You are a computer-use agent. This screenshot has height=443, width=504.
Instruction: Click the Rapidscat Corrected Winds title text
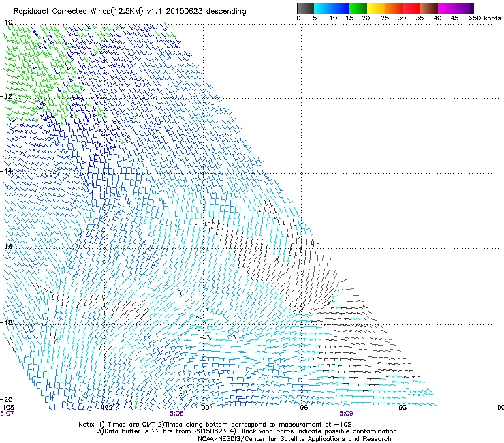[130, 12]
